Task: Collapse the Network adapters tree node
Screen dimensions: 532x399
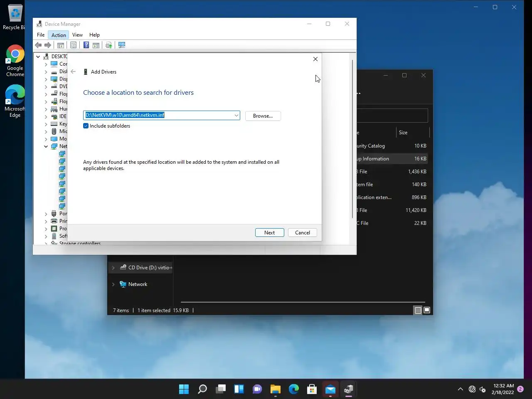Action: pyautogui.click(x=46, y=146)
